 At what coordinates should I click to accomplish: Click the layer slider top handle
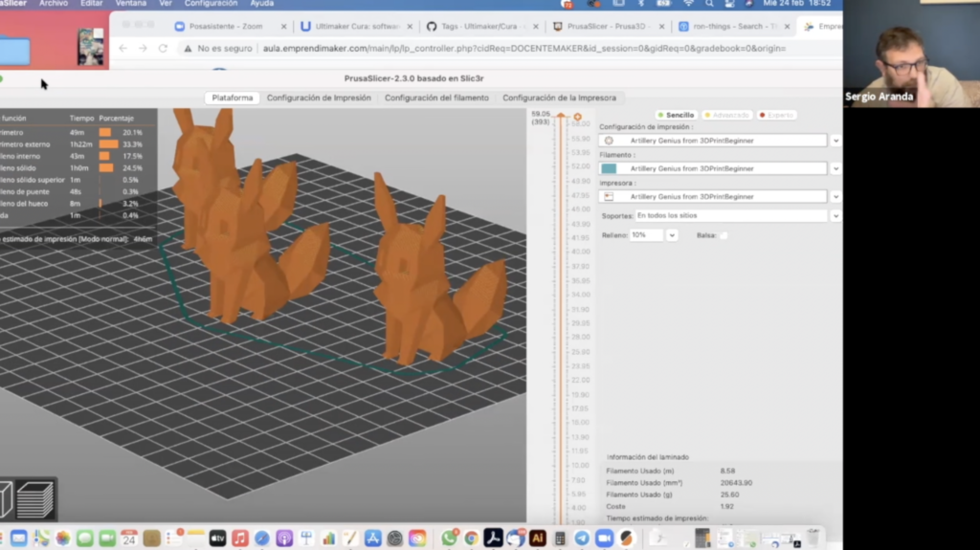(561, 116)
